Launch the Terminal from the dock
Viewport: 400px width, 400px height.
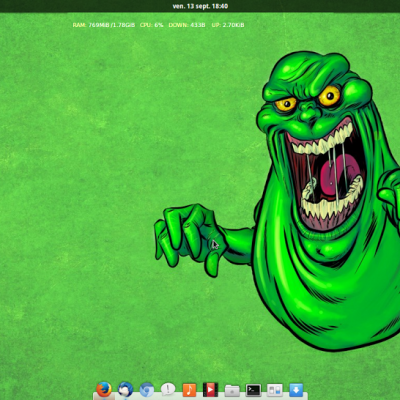pos(253,389)
